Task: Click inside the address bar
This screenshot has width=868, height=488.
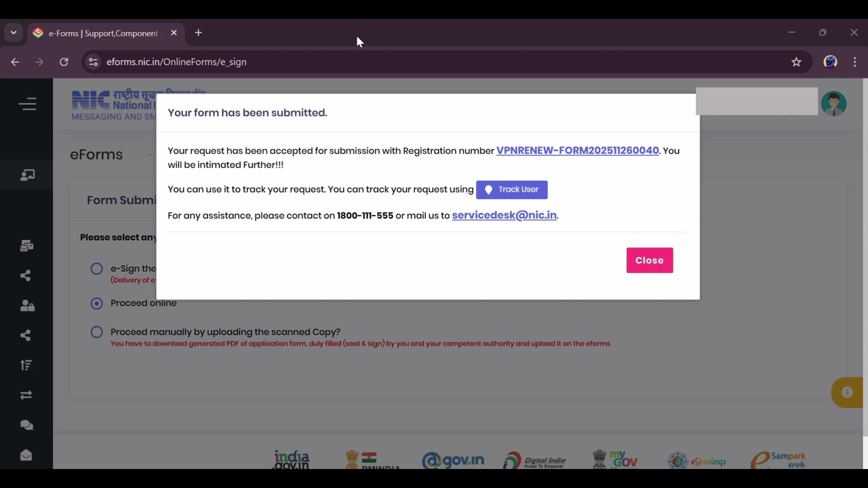Action: click(x=271, y=62)
